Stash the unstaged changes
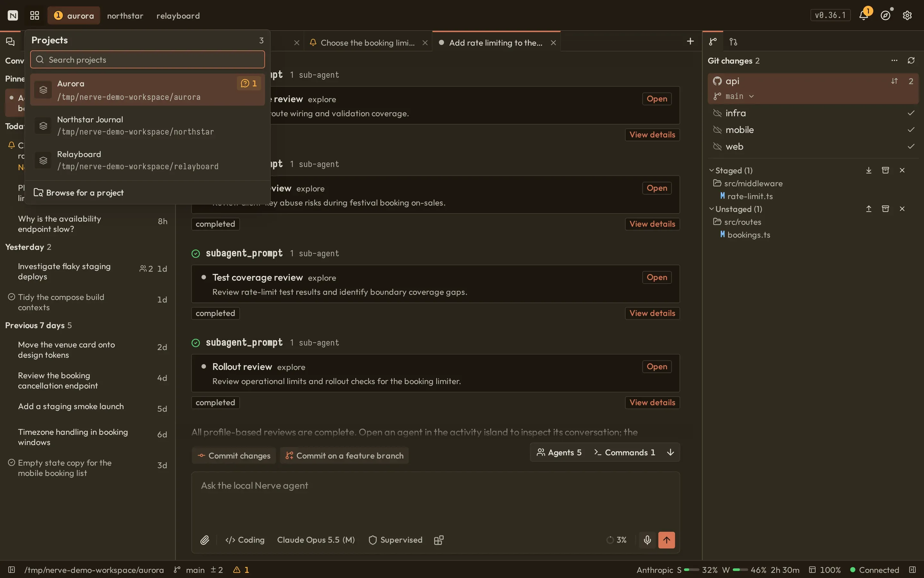The width and height of the screenshot is (924, 578). pos(886,209)
